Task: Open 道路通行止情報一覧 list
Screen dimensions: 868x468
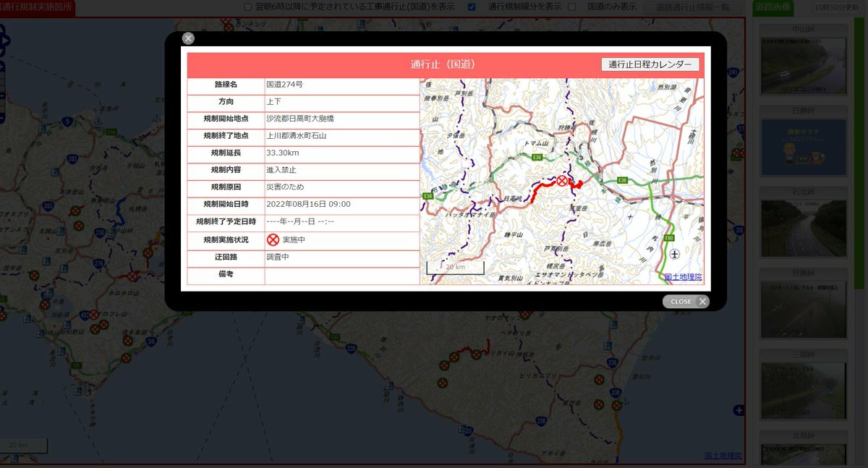Action: [692, 7]
